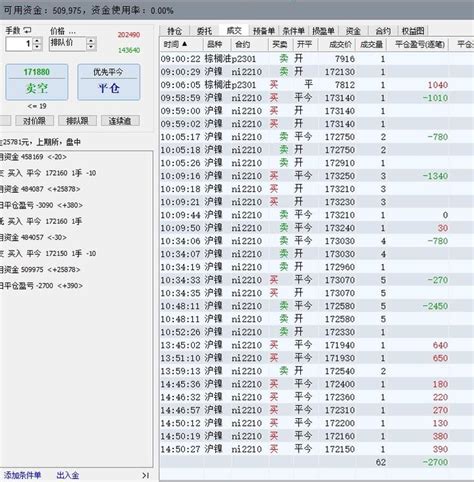Select the 成交 tab

[x=234, y=31]
